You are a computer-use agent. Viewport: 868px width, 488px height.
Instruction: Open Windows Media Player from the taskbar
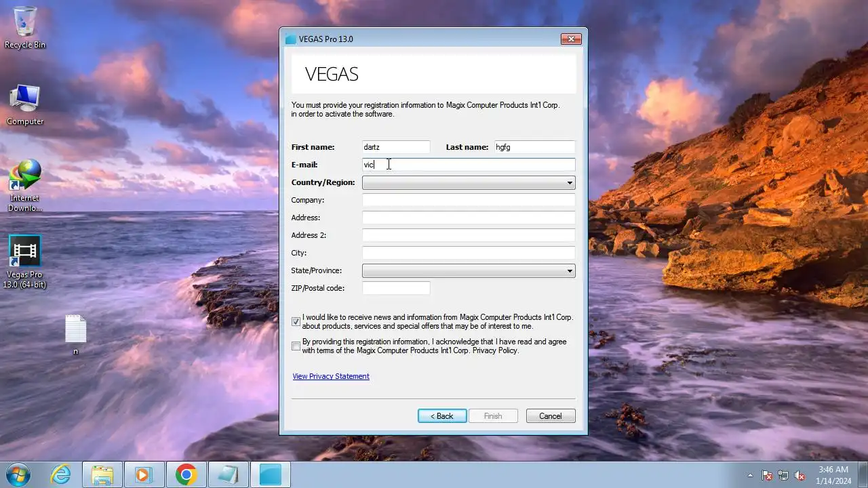tap(144, 474)
